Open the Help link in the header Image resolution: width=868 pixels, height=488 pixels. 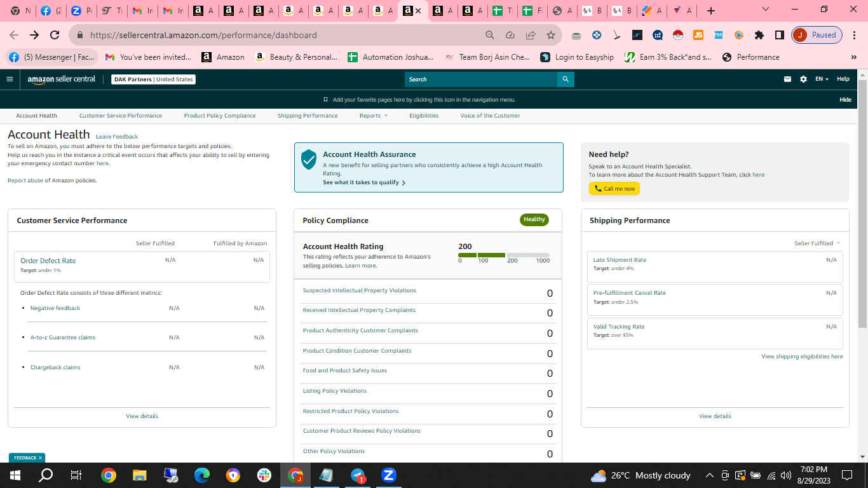click(x=843, y=79)
